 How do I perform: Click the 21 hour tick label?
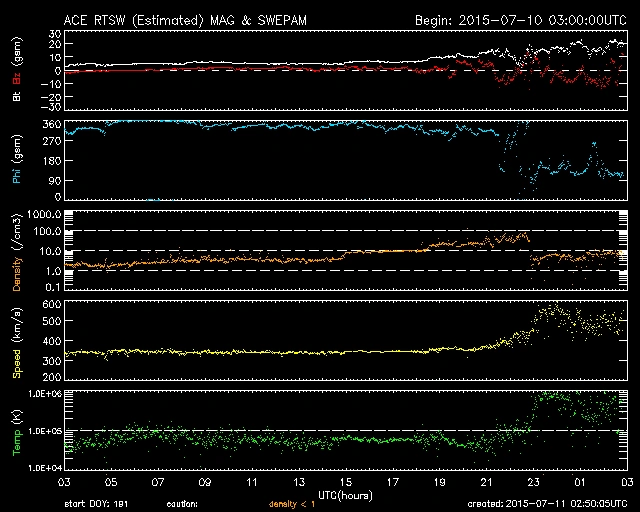[486, 482]
